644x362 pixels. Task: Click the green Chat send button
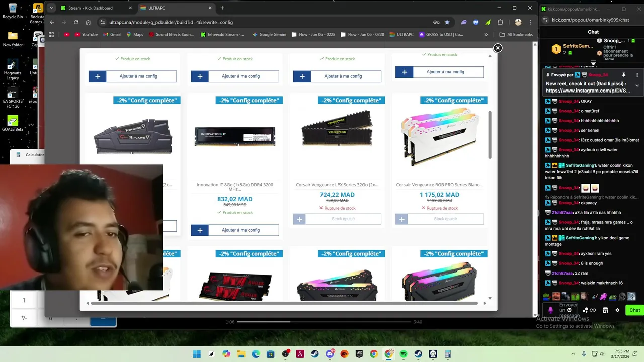634,310
